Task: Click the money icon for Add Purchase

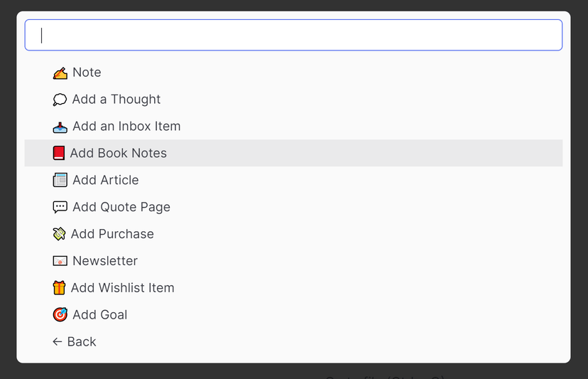Action: tap(59, 234)
